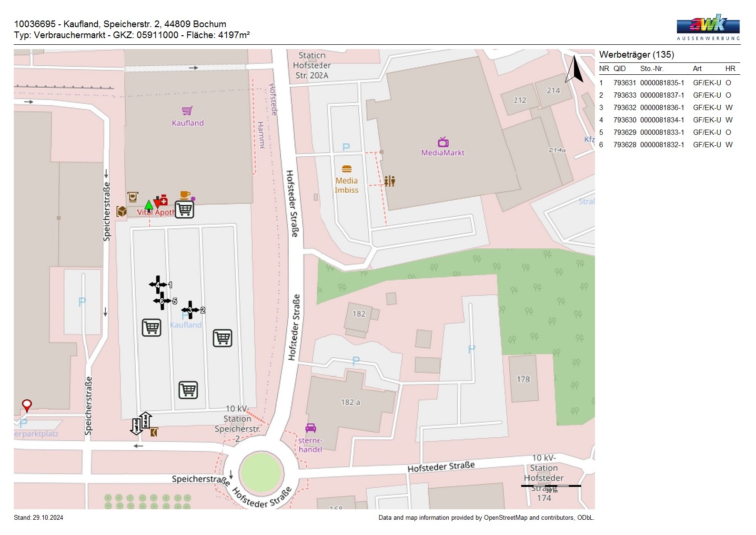
Task: Click the orange coffee cup icon
Action: tap(185, 195)
